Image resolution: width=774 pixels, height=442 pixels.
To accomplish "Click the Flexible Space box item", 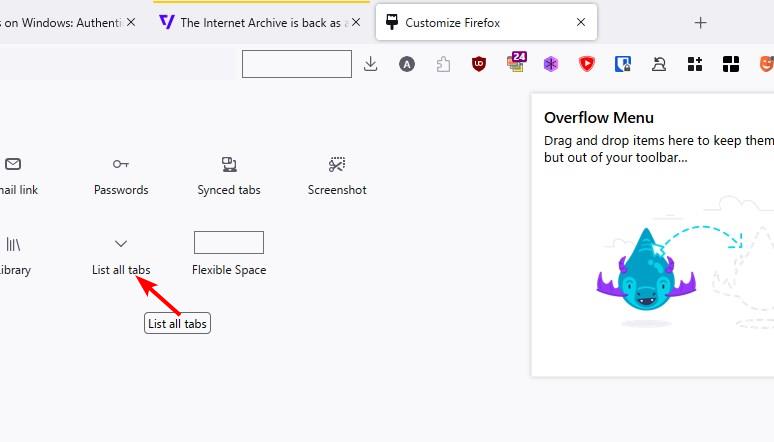I will click(x=229, y=243).
